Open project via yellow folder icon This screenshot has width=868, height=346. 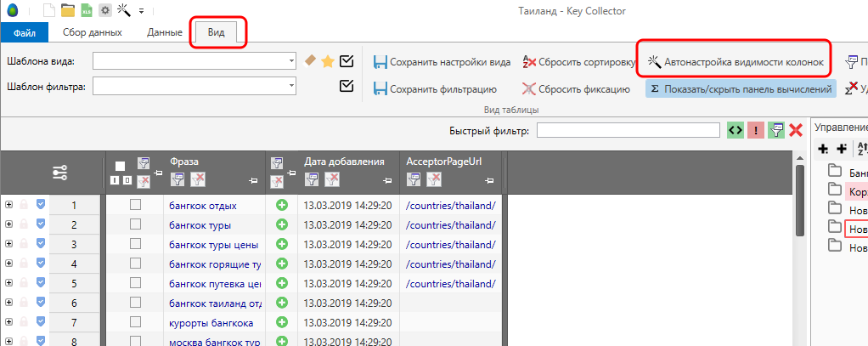click(x=68, y=10)
